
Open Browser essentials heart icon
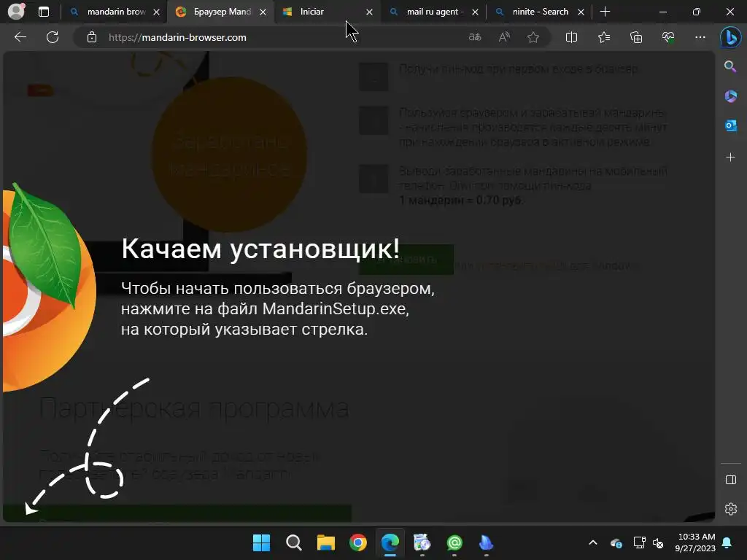pyautogui.click(x=668, y=37)
